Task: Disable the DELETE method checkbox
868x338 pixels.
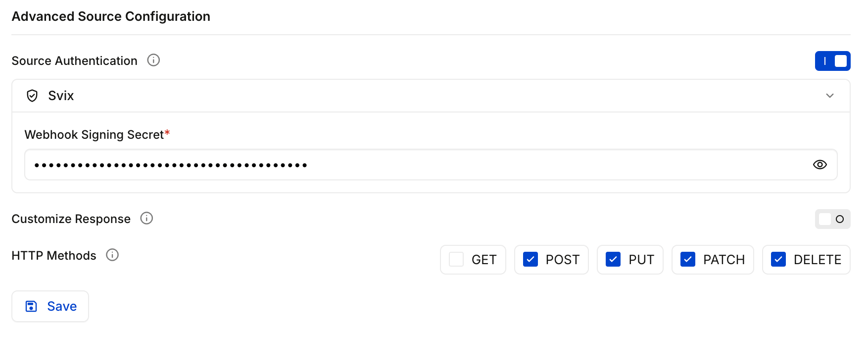Action: pos(778,259)
